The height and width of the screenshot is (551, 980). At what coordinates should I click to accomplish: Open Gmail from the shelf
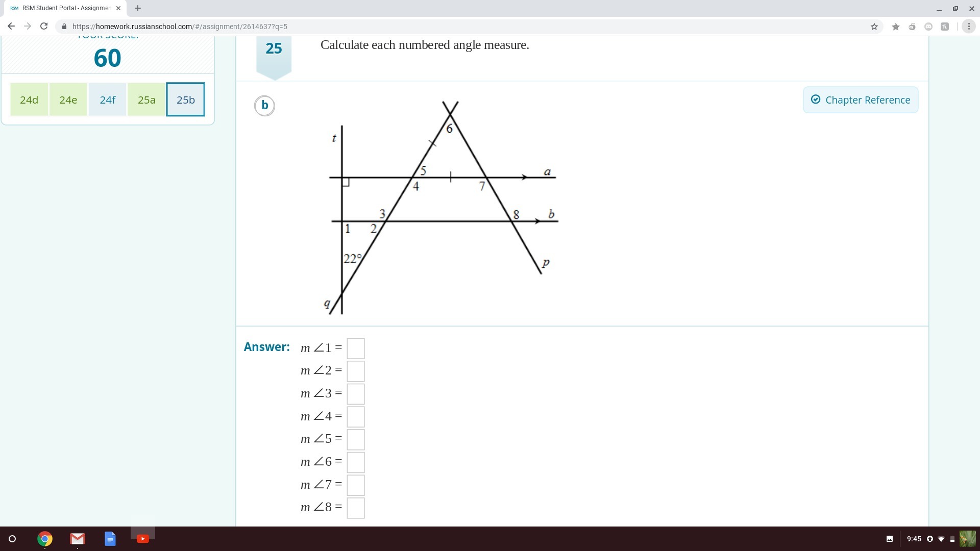point(78,539)
